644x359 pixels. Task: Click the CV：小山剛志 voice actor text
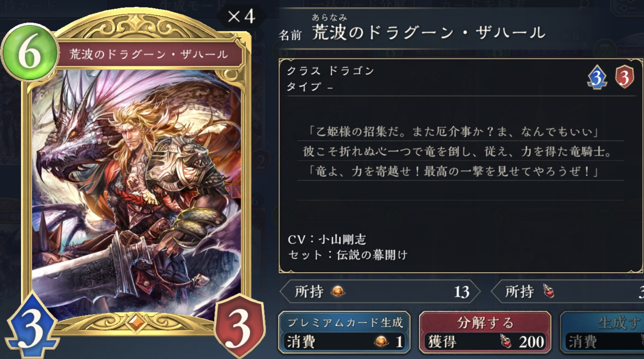point(327,239)
